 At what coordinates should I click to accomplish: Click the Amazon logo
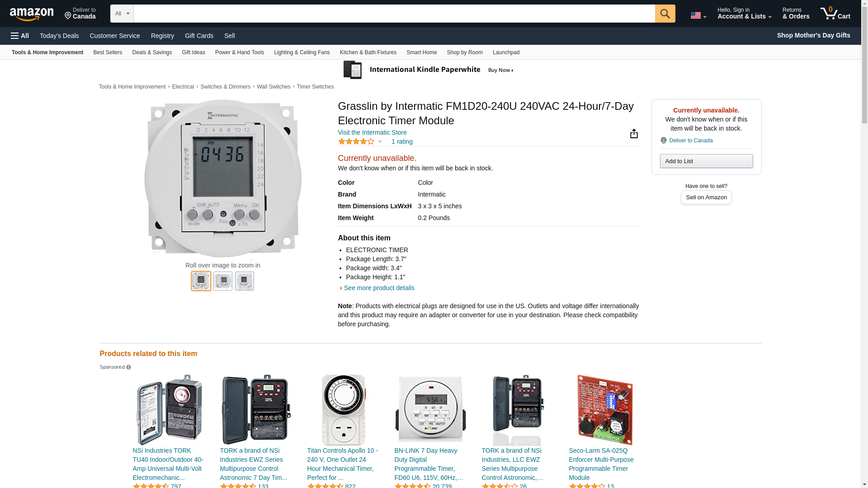(32, 14)
